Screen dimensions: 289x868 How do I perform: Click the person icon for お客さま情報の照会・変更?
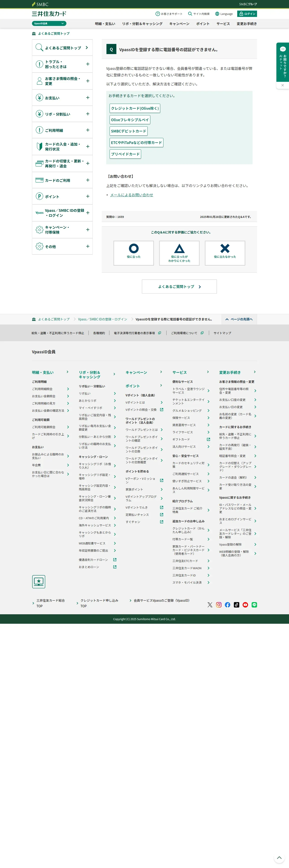pyautogui.click(x=39, y=81)
